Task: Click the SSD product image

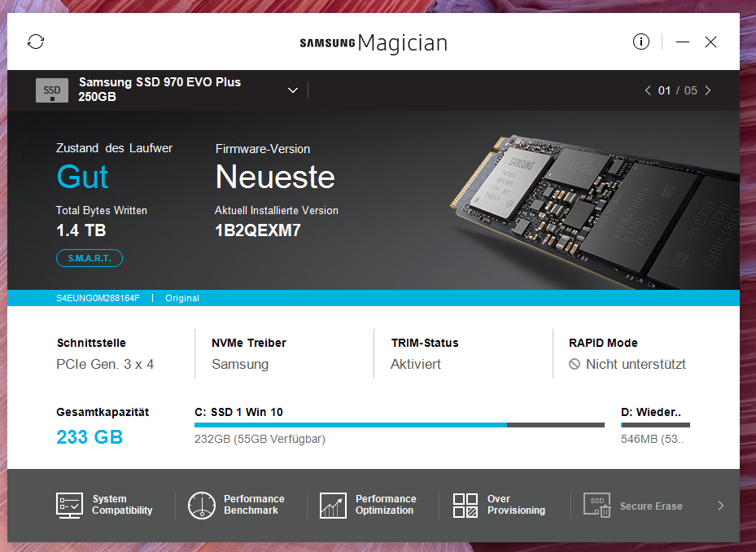Action: click(595, 212)
